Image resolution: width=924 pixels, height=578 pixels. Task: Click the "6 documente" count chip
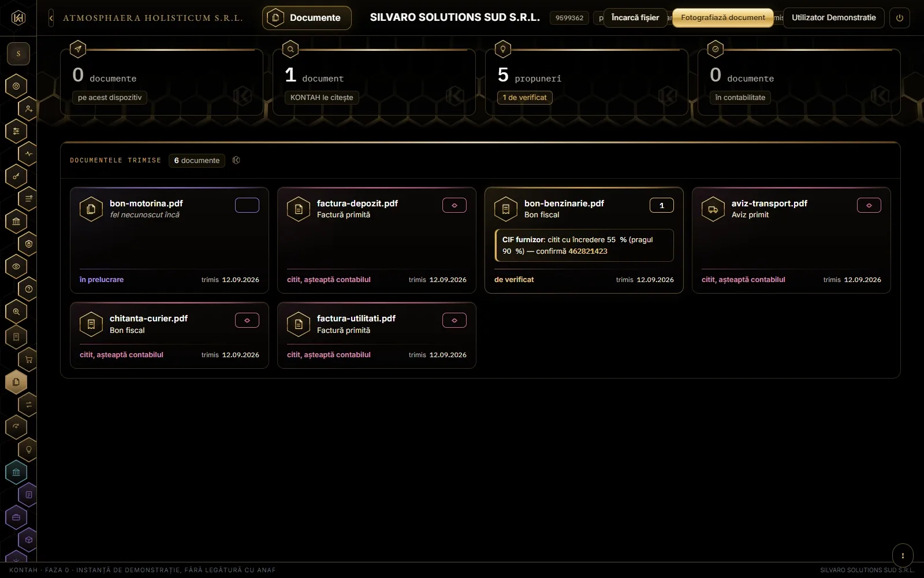[x=197, y=161]
